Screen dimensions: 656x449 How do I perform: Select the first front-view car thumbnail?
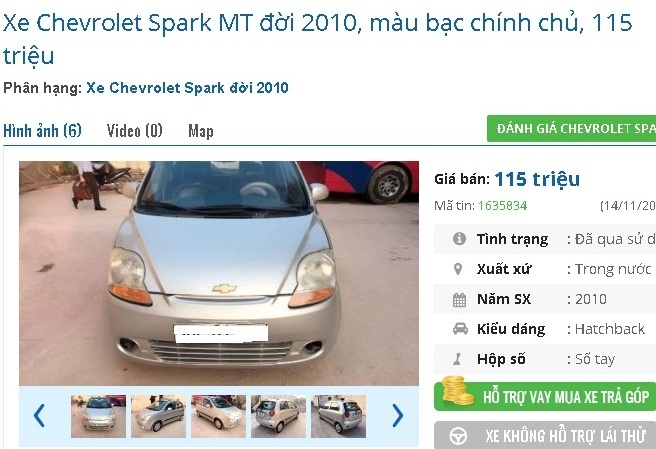[98, 416]
